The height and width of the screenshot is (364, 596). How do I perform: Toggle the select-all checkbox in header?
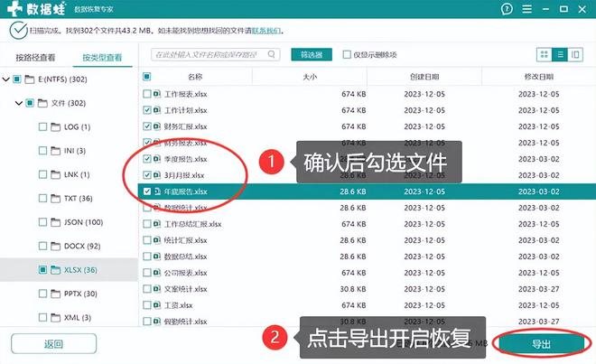(x=147, y=77)
